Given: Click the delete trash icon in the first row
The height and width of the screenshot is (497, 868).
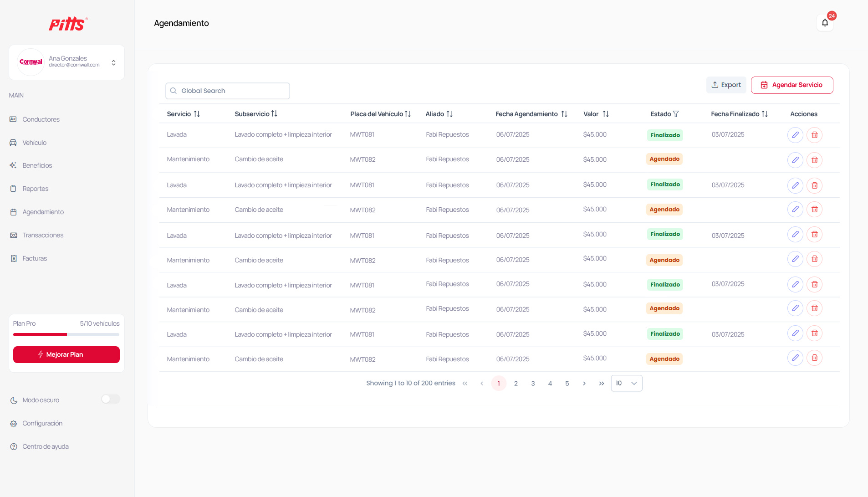Looking at the screenshot, I should coord(814,135).
